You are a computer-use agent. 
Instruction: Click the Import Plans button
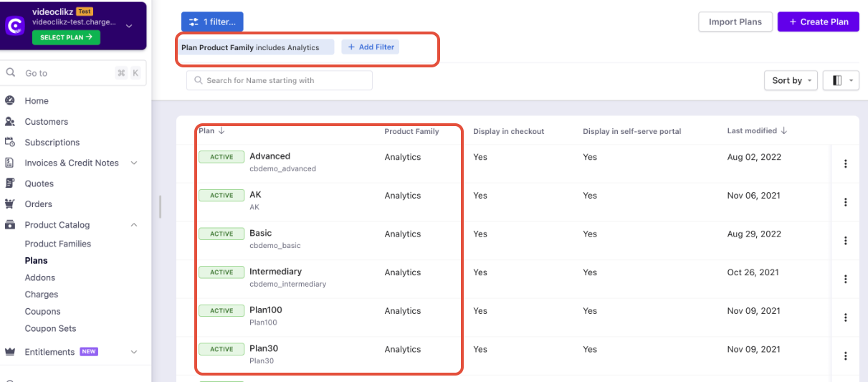click(735, 22)
